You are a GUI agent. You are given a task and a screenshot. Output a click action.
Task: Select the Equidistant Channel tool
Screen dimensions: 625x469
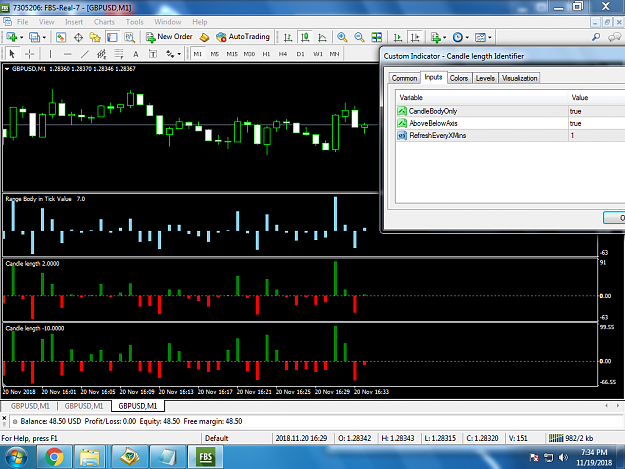(x=102, y=54)
